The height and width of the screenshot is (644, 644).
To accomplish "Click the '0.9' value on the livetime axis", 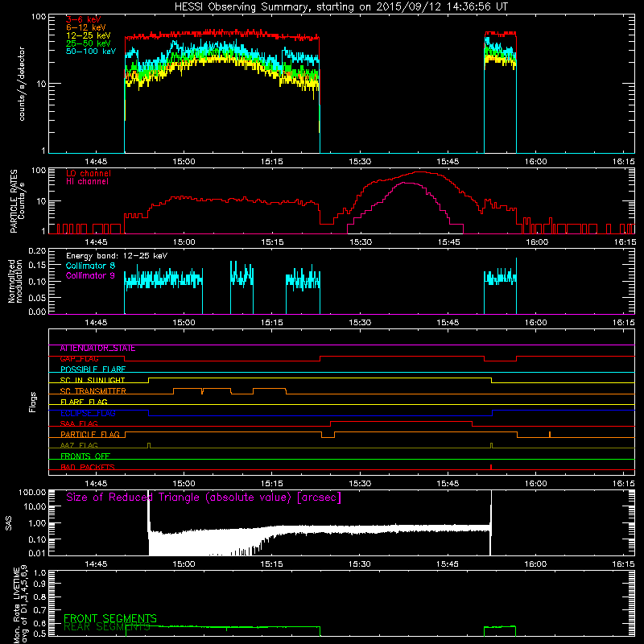I will click(40, 584).
